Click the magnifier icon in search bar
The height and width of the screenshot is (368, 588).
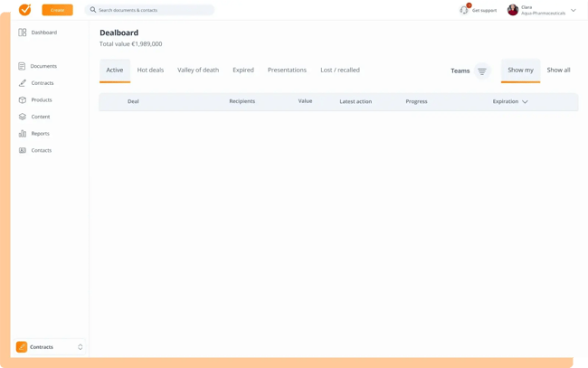tap(92, 10)
